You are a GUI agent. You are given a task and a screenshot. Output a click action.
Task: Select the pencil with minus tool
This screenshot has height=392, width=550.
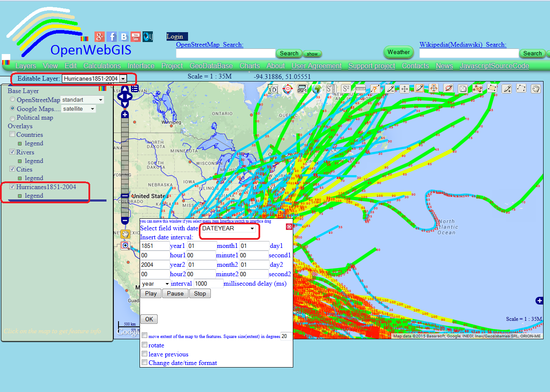389,89
